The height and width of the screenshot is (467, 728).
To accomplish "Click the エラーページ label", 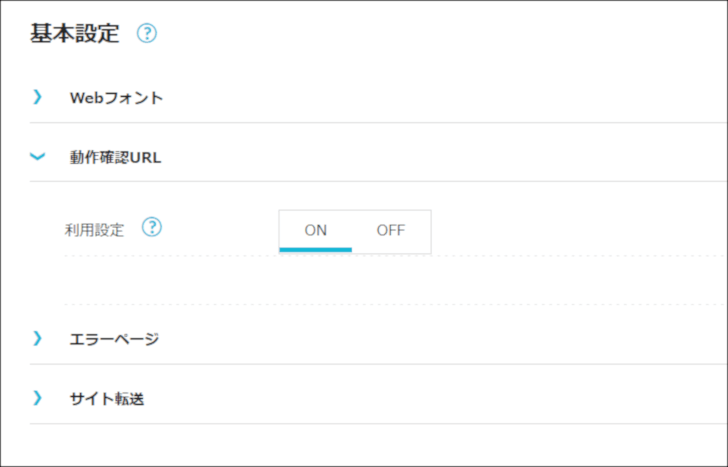I will (114, 339).
